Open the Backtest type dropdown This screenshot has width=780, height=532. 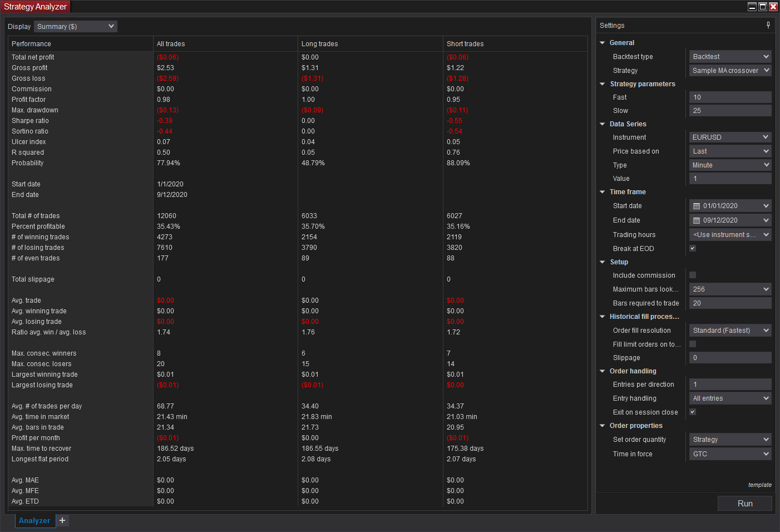tap(730, 57)
